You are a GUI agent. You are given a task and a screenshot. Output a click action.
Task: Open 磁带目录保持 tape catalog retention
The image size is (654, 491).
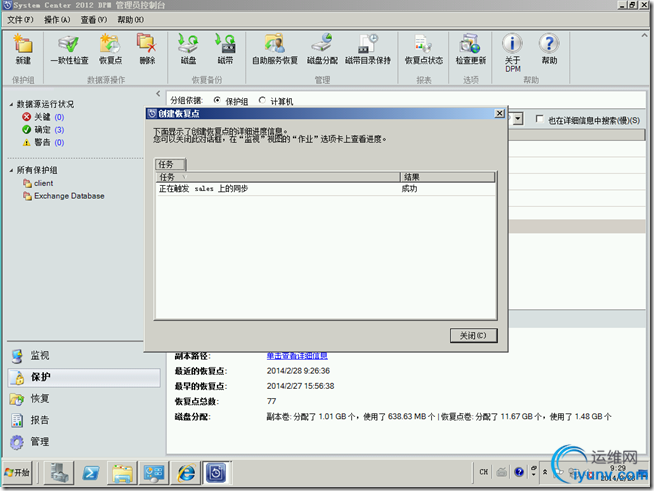(368, 49)
